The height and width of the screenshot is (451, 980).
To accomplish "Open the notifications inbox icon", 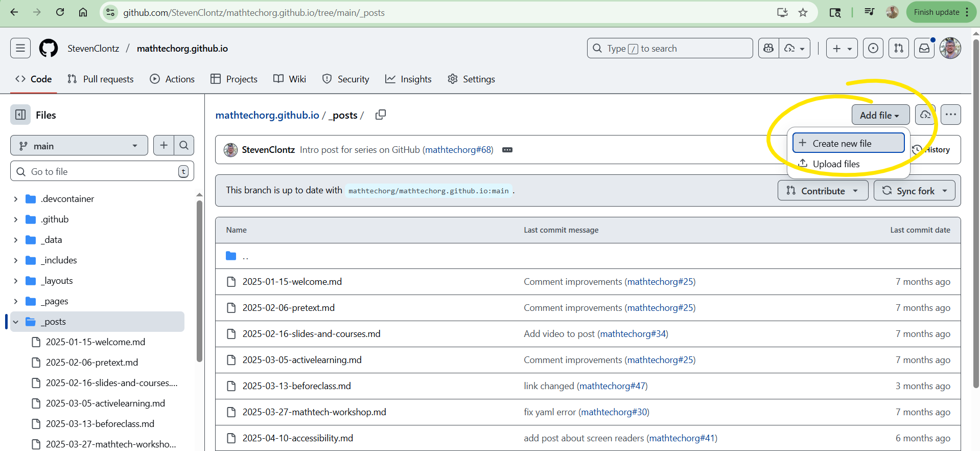I will click(x=924, y=49).
